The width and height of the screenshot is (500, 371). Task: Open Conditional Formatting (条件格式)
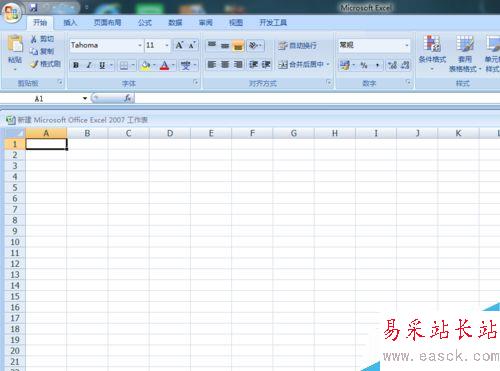[x=432, y=53]
